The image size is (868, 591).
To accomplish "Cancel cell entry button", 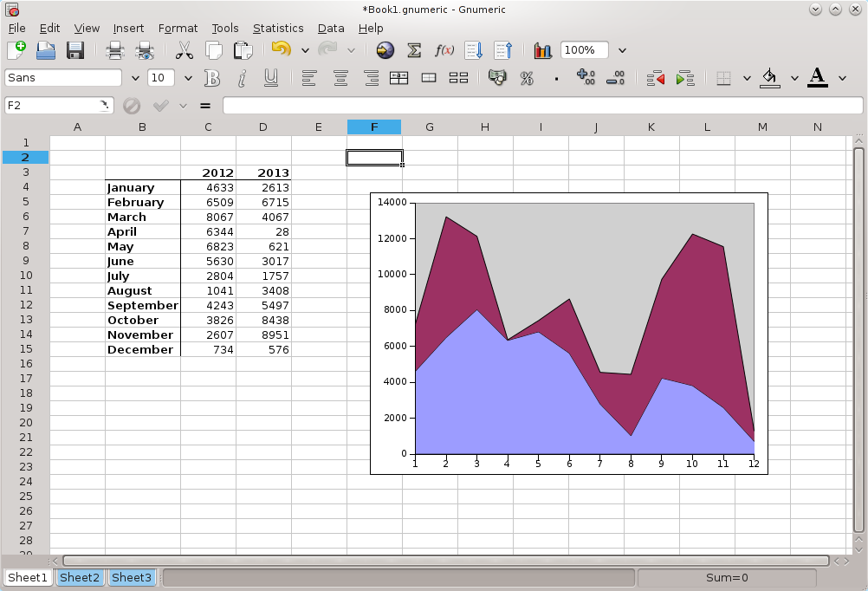I will tap(131, 106).
